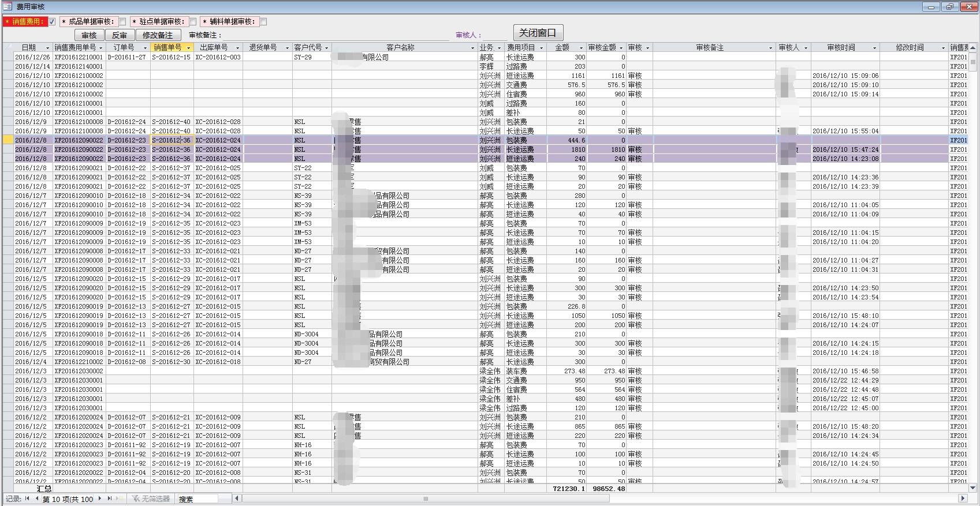Select cell XF201612210001 dated 2016/12/26
Screen dimensions: 980x506
pos(79,57)
